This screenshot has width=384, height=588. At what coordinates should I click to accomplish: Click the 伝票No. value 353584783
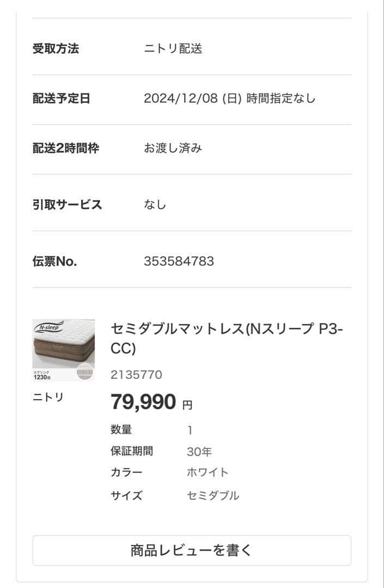[179, 261]
